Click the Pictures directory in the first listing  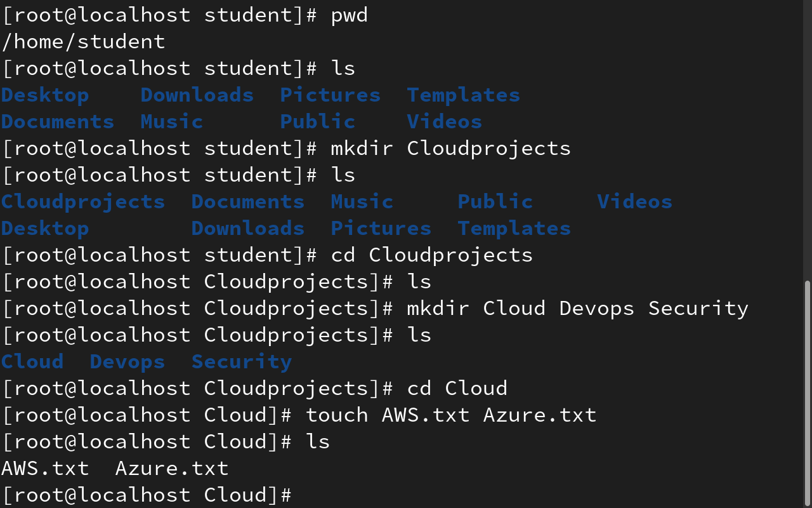coord(331,95)
